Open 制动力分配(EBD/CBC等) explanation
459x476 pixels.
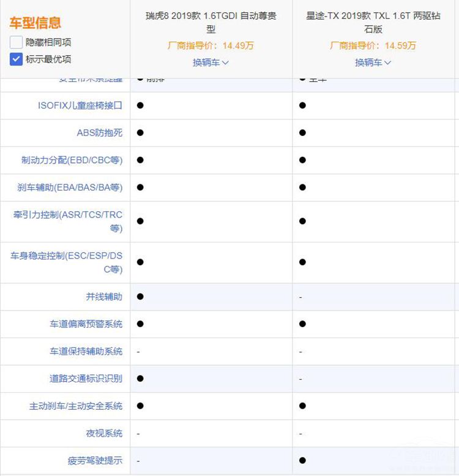click(x=72, y=160)
